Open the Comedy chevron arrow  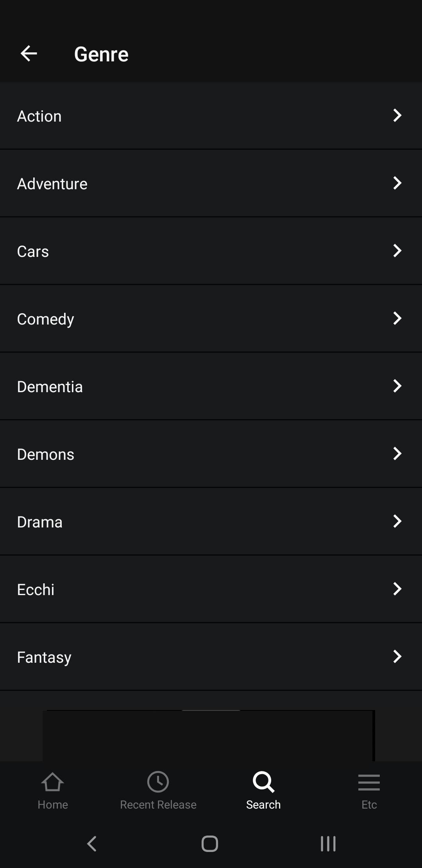tap(397, 318)
